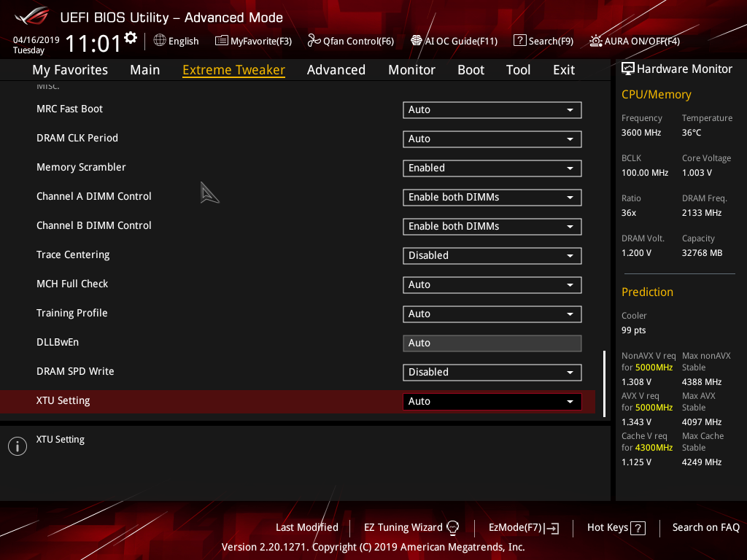Click the AI OC Guide brain icon

click(417, 41)
